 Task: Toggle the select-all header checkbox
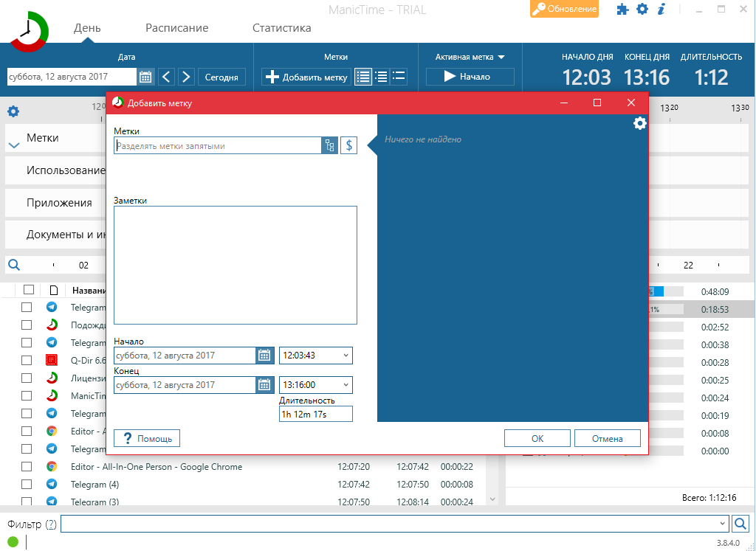[x=29, y=289]
